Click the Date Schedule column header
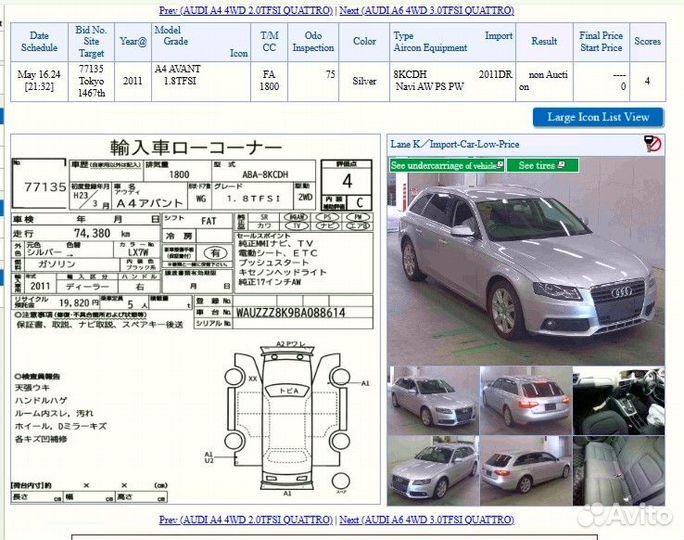The width and height of the screenshot is (684, 540). click(39, 42)
